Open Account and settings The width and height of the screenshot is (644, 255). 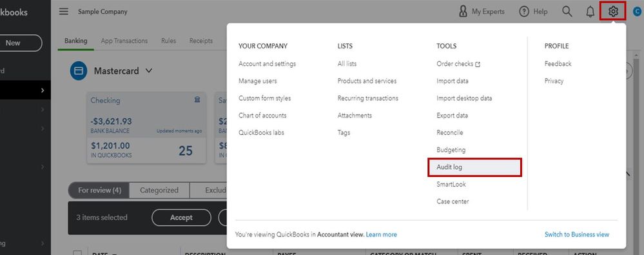[x=267, y=64]
